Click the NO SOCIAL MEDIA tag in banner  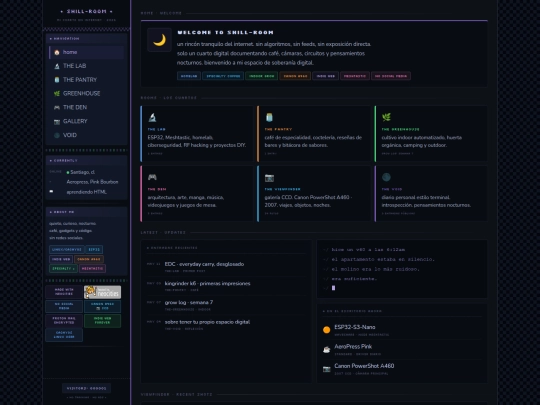point(391,76)
